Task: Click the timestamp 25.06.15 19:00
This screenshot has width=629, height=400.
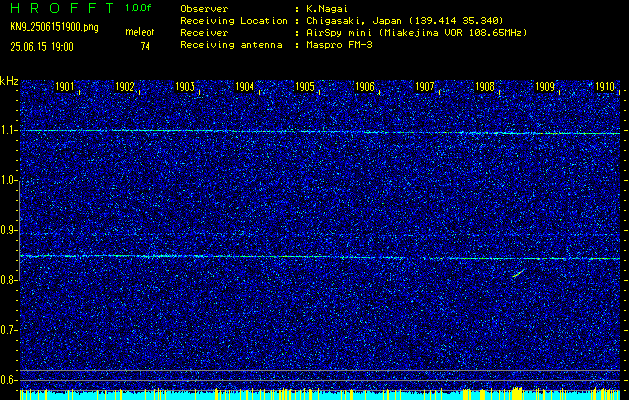Action: coord(42,47)
